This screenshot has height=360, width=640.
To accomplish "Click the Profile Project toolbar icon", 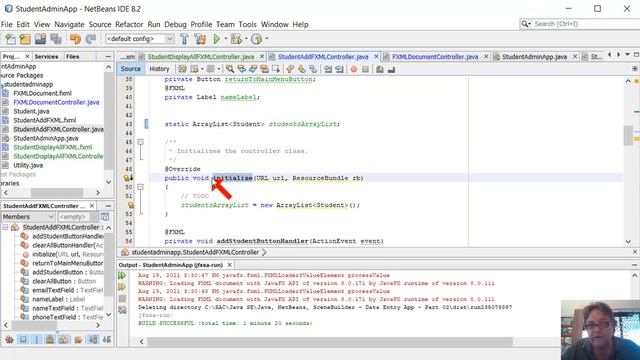I will 256,39.
